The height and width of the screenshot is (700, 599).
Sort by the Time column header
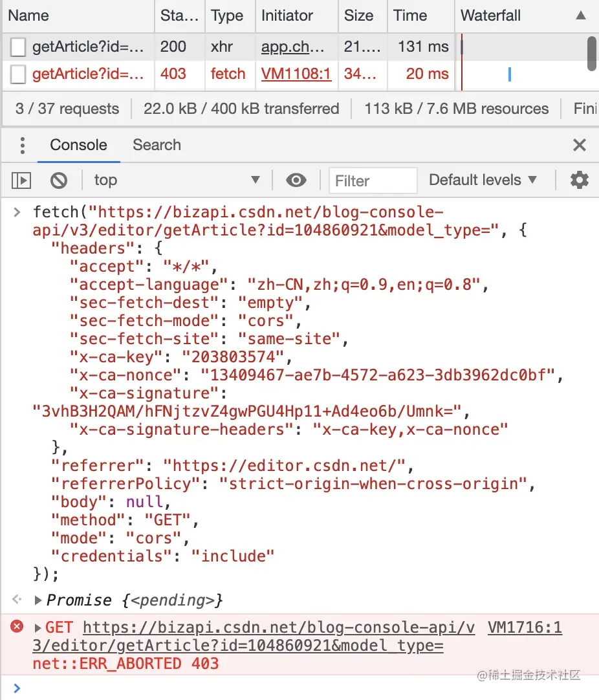click(421, 16)
